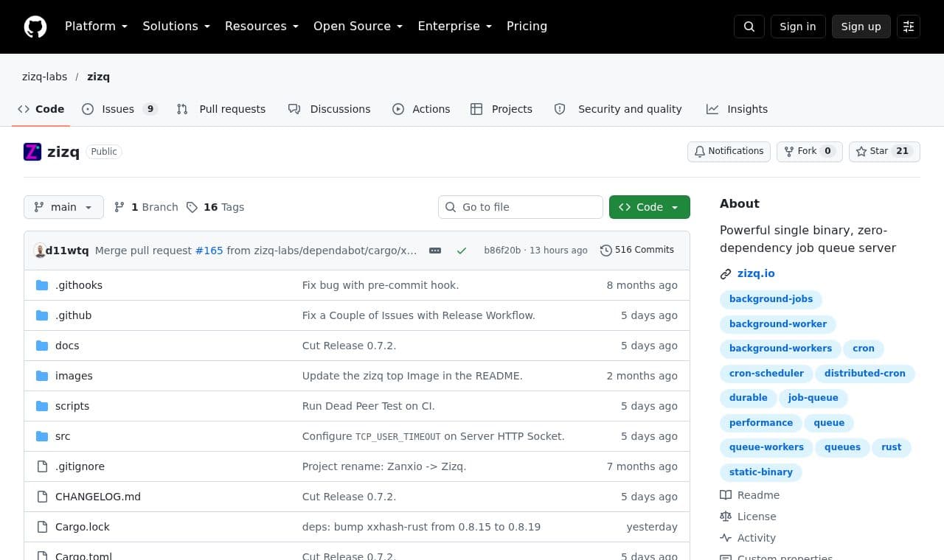The width and height of the screenshot is (944, 560).
Task: Click the Cargo.lock file icon
Action: [x=42, y=527]
